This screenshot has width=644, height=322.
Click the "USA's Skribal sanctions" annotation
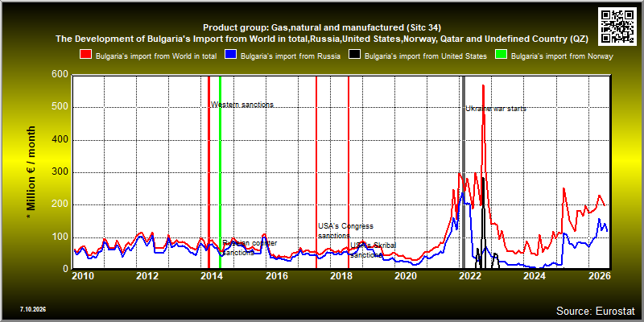click(x=374, y=250)
